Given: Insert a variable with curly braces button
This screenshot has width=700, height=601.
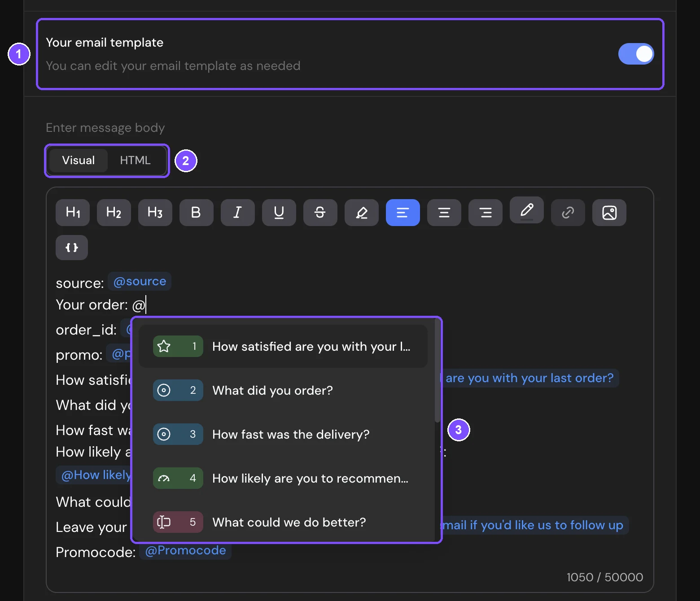Looking at the screenshot, I should point(72,248).
